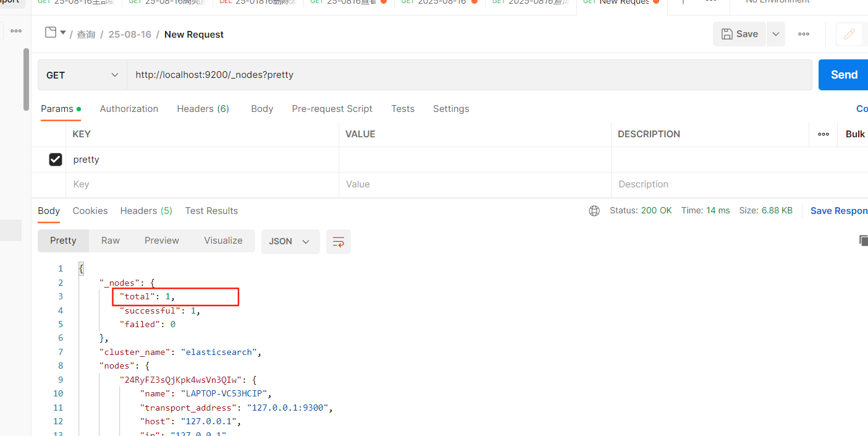This screenshot has height=436, width=868.
Task: Open the request Body tab
Action: [x=262, y=109]
